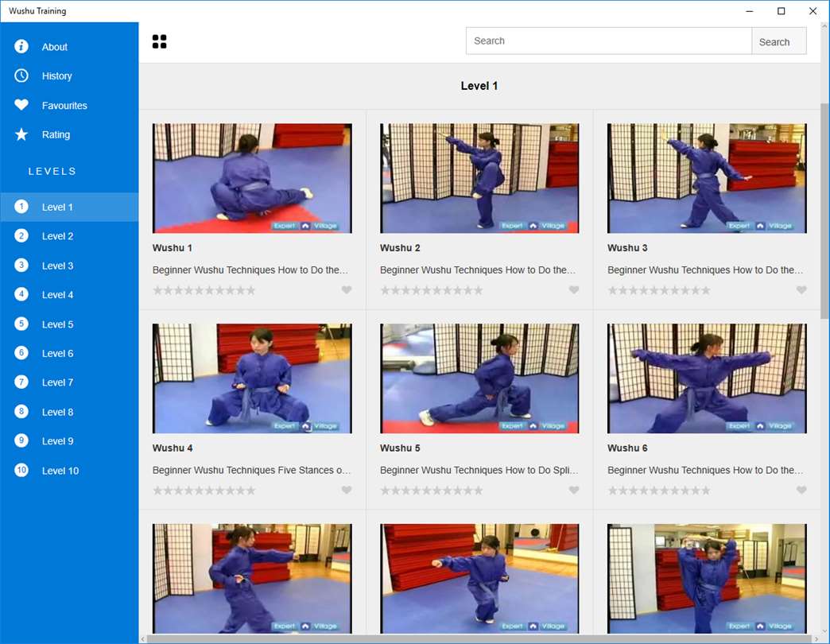Open the Wushu 1 video thumbnail
Image resolution: width=830 pixels, height=644 pixels.
[252, 178]
